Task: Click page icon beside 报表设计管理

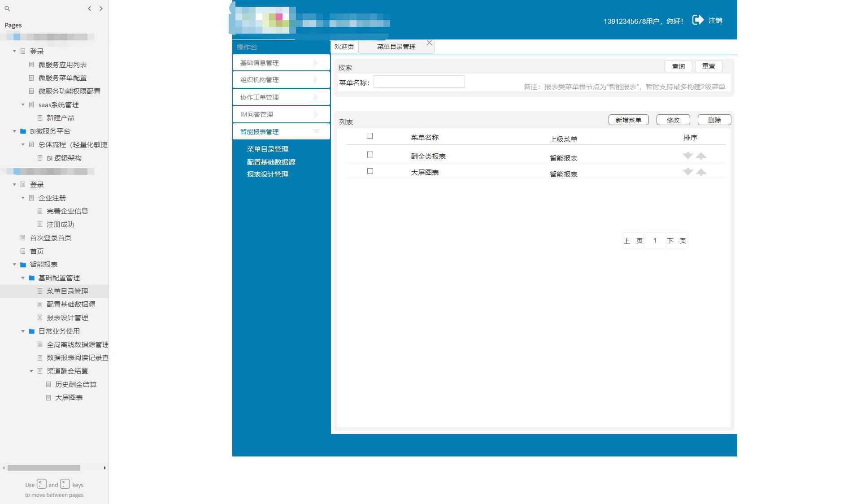Action: (40, 317)
